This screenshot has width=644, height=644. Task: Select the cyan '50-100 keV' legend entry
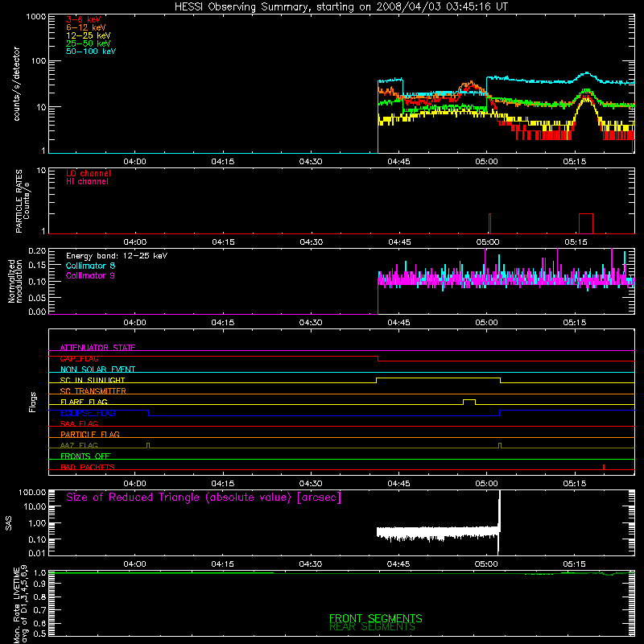tap(91, 52)
